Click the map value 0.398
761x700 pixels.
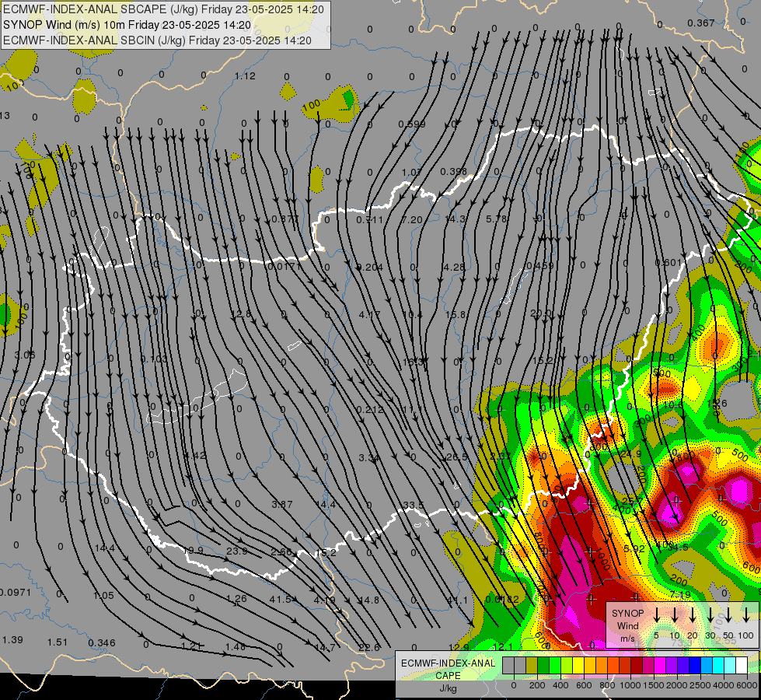[454, 171]
